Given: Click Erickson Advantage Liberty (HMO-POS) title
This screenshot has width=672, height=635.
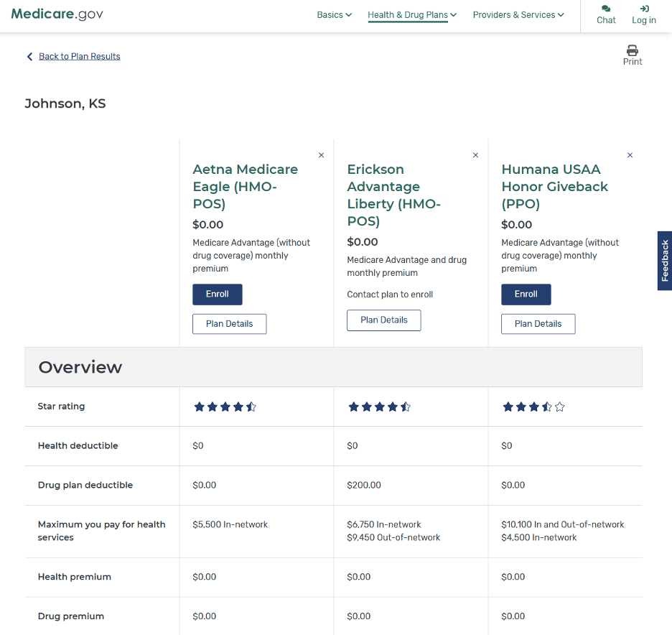Looking at the screenshot, I should coord(393,195).
